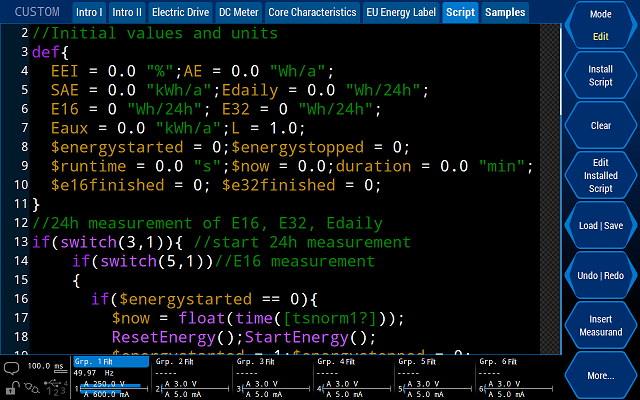Click 'ResetEnergy()' on line 18
The height and width of the screenshot is (400, 640).
[177, 337]
